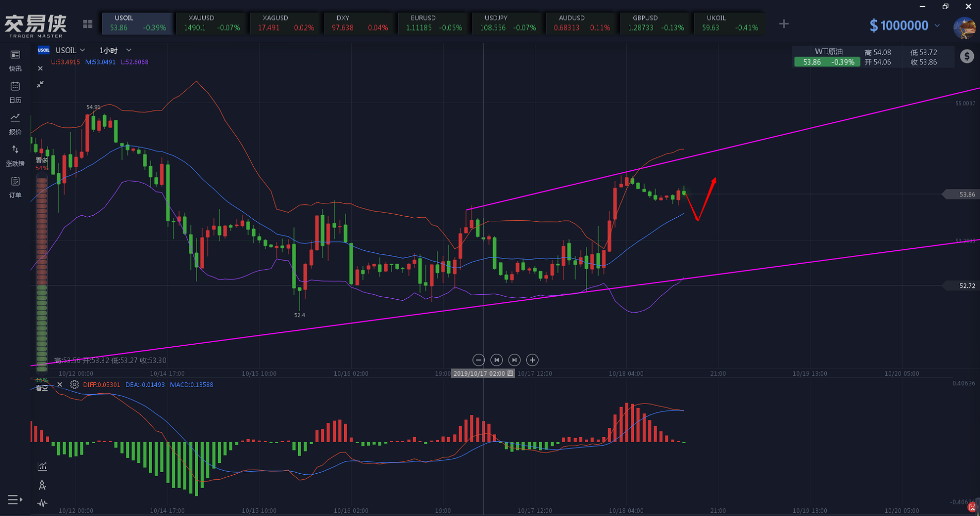Select the AUDUSD ticker tab
The width and height of the screenshot is (980, 516).
582,23
